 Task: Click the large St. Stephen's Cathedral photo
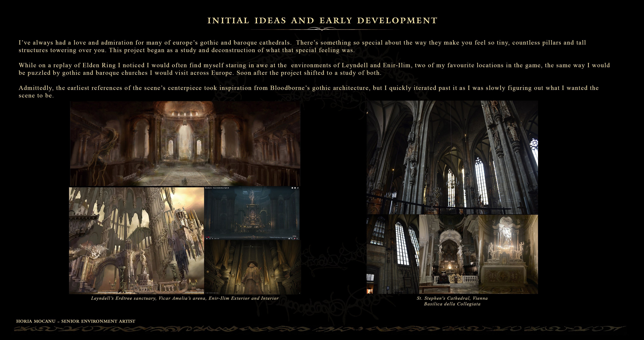click(x=452, y=157)
